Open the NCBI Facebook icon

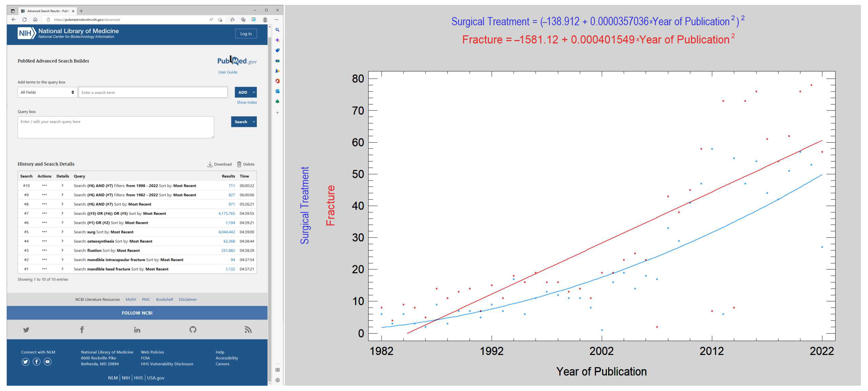pos(82,330)
